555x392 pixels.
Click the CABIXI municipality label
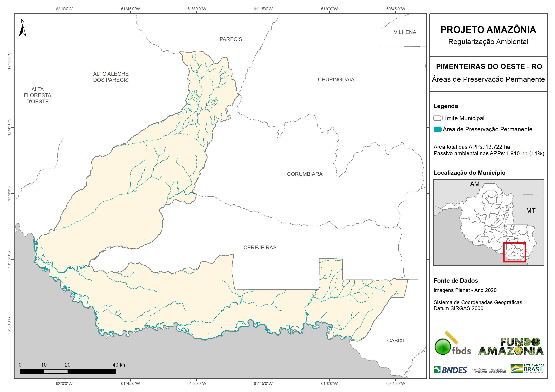click(x=395, y=340)
